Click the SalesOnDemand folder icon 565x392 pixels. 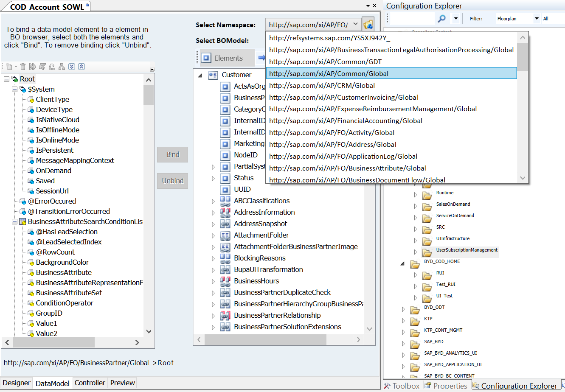(427, 207)
